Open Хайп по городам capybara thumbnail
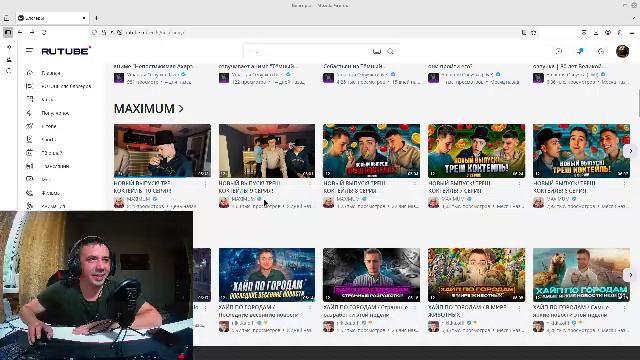Viewport: 640px width, 360px height. (x=581, y=275)
